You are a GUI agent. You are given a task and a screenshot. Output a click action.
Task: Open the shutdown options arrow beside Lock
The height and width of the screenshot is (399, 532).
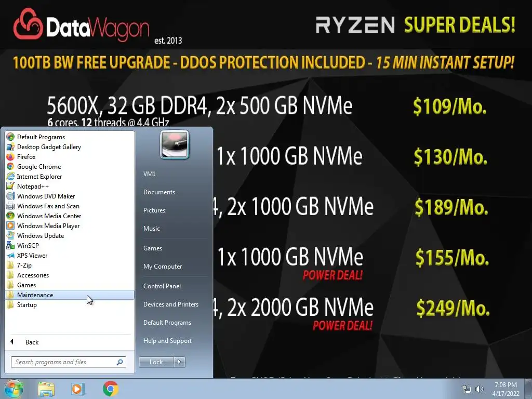tap(179, 362)
